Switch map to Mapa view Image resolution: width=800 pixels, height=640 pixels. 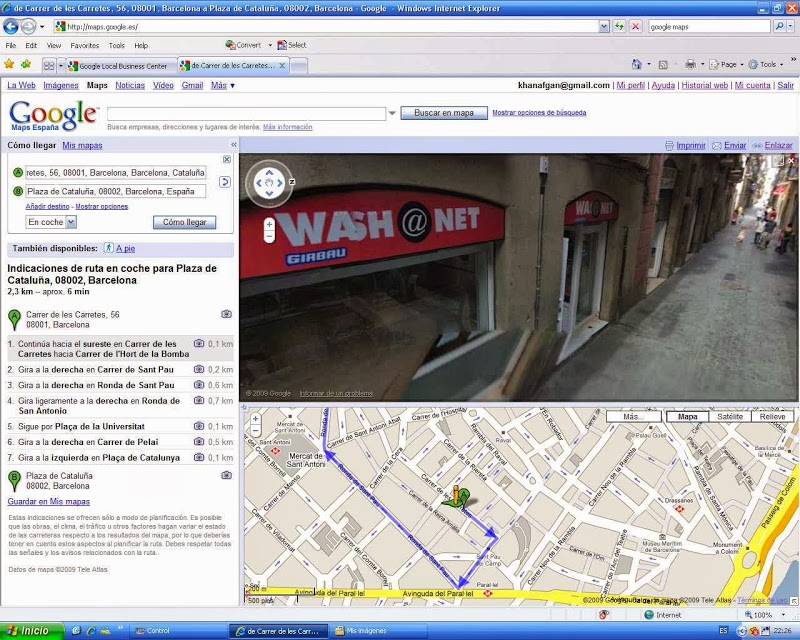[x=687, y=416]
